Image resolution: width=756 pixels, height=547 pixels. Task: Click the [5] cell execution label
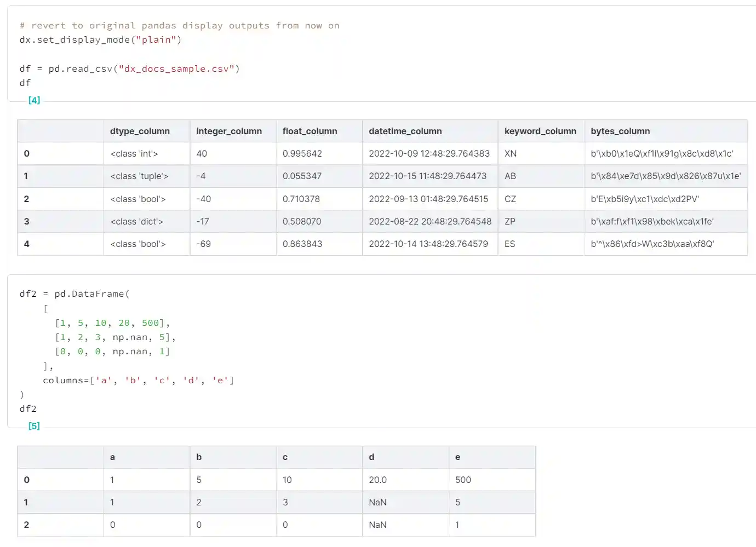[x=34, y=426]
